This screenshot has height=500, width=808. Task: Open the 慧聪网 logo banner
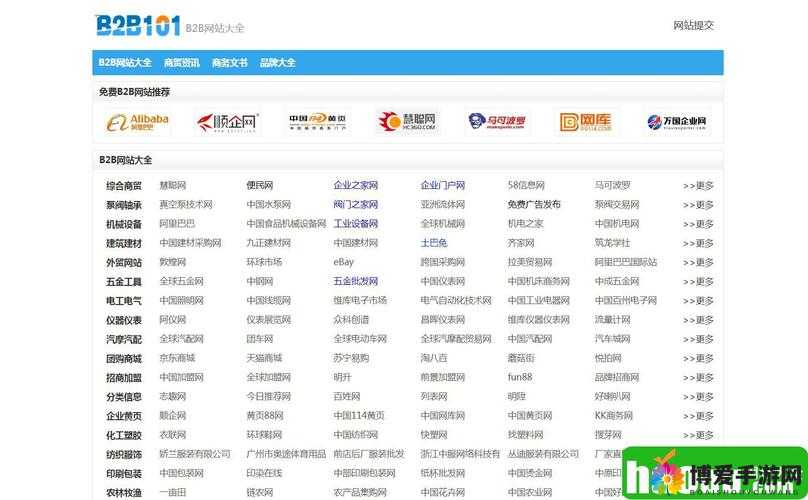[x=407, y=122]
